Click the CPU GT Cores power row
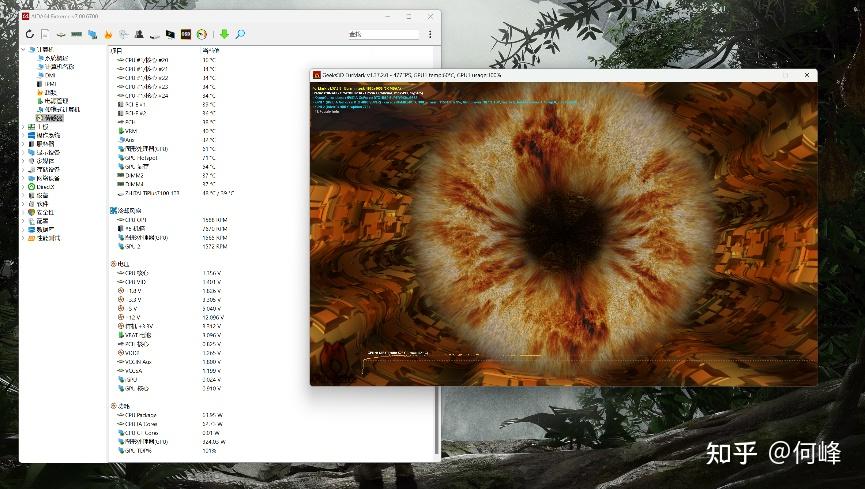Screen dimensions: 865x489 click(x=170, y=433)
